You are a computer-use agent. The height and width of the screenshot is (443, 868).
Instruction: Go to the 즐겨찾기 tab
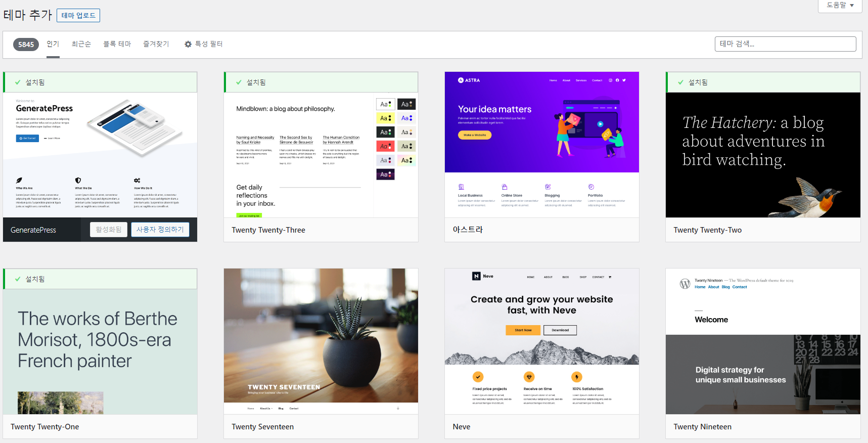[x=156, y=44]
